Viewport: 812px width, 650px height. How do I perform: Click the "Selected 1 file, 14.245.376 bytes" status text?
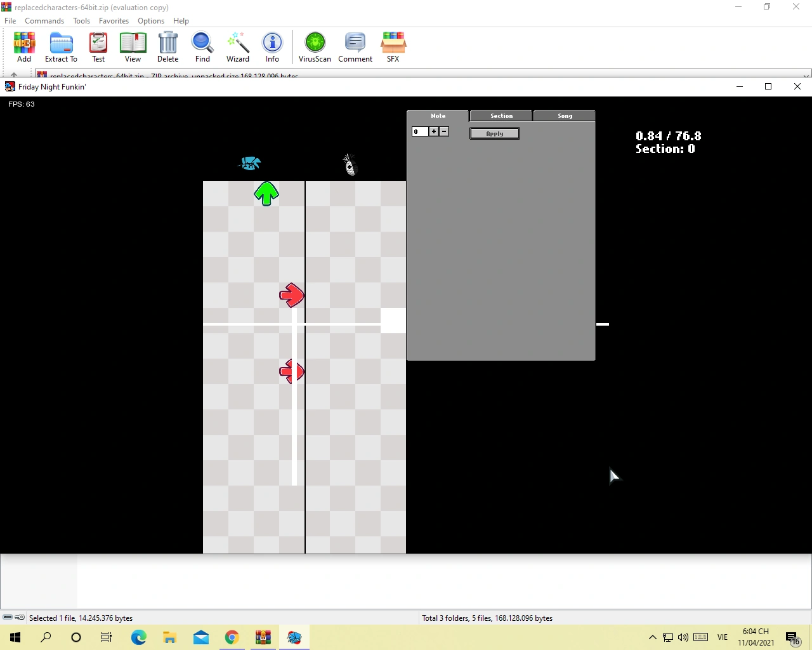[81, 618]
